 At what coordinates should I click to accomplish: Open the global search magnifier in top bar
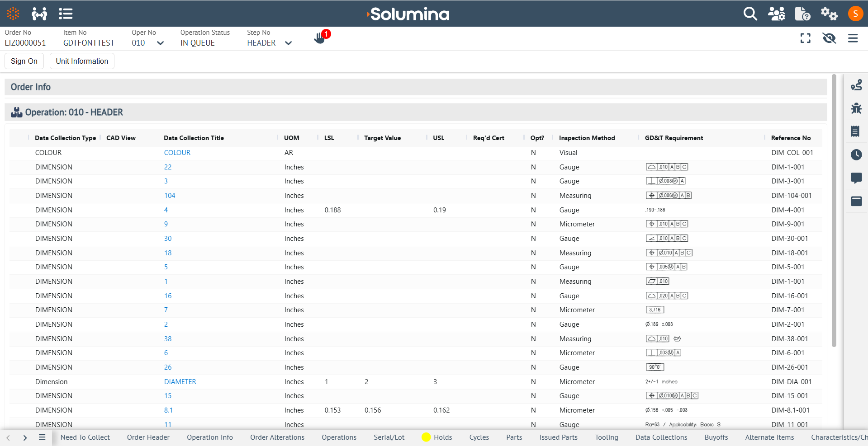tap(750, 14)
